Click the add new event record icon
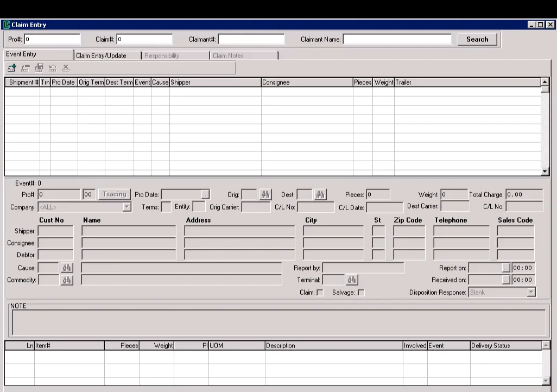557x392 pixels. (12, 68)
